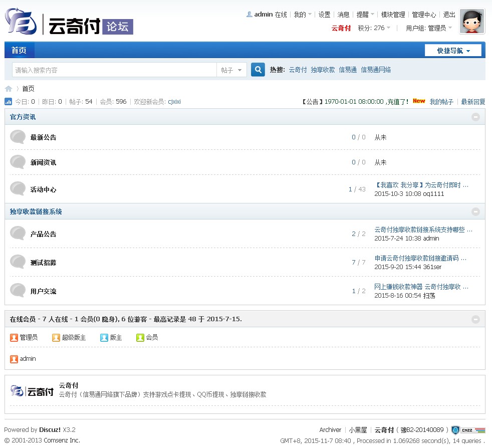This screenshot has width=492, height=448.
Task: Open the 活动中心 forum link
Action: click(43, 189)
